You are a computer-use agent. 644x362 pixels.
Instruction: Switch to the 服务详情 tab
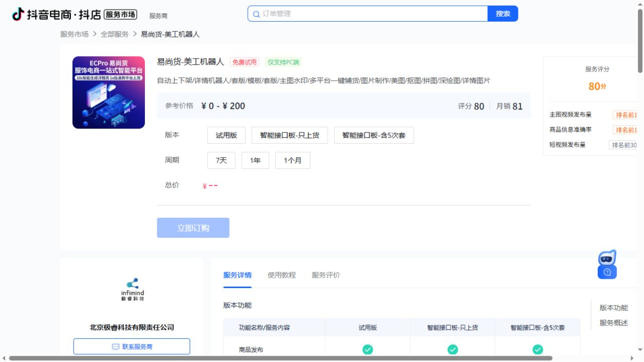coord(237,275)
